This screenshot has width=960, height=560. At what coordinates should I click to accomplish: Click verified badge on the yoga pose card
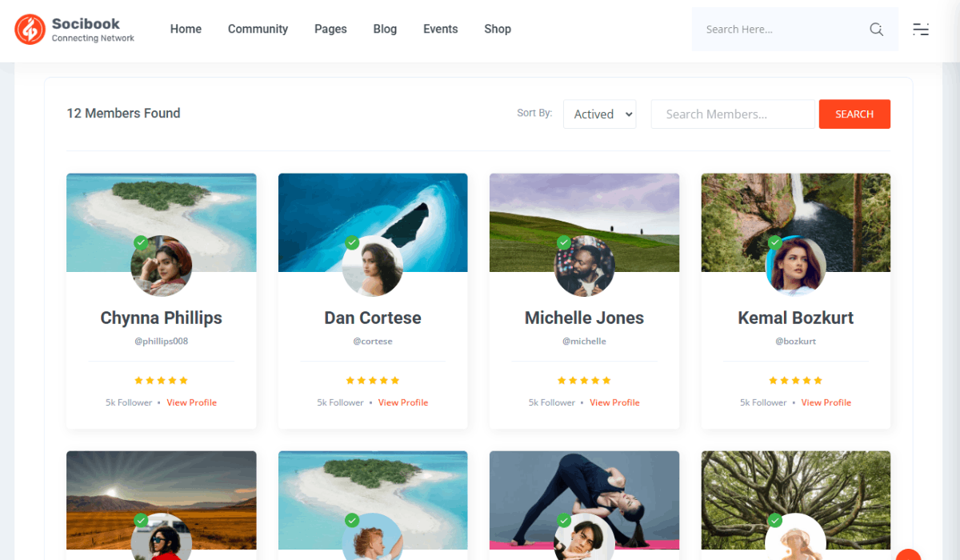pos(564,521)
